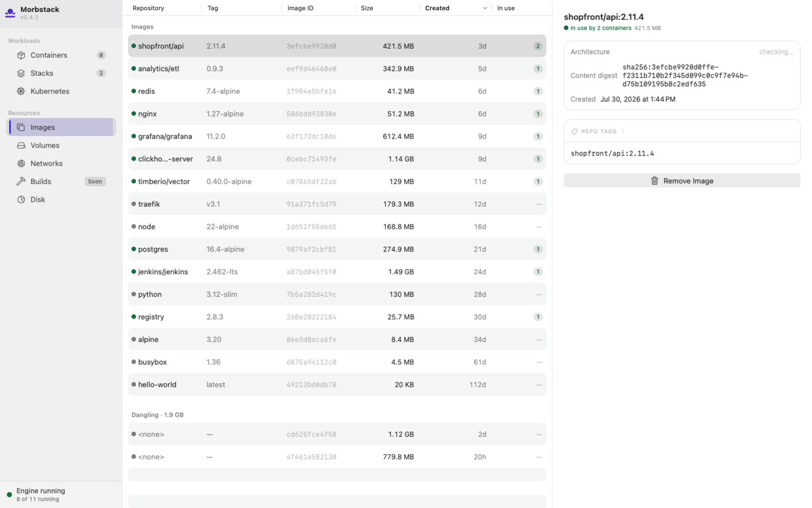This screenshot has height=508, width=812.
Task: Click the green status dot for redis
Action: point(133,91)
